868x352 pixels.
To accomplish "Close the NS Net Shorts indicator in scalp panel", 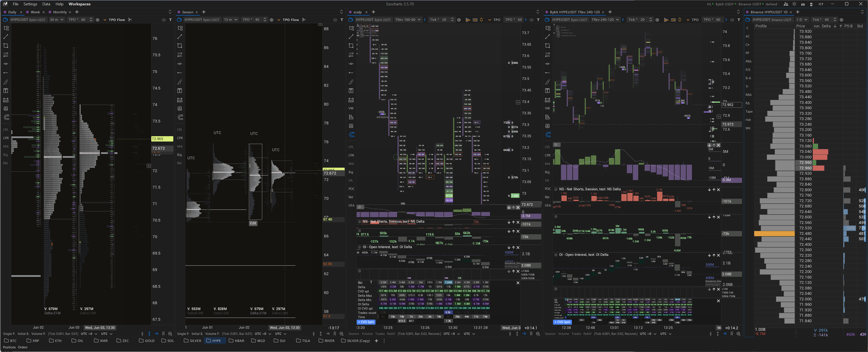I will (x=518, y=222).
